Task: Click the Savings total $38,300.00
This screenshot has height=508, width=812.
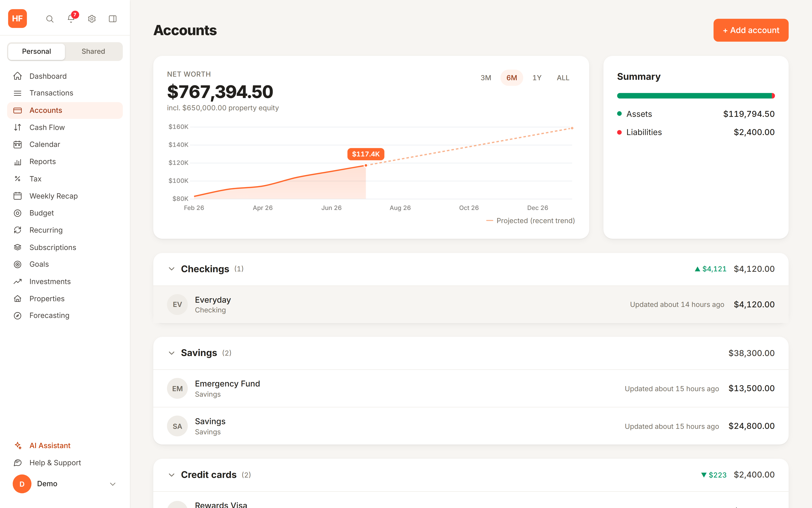Action: pos(751,353)
